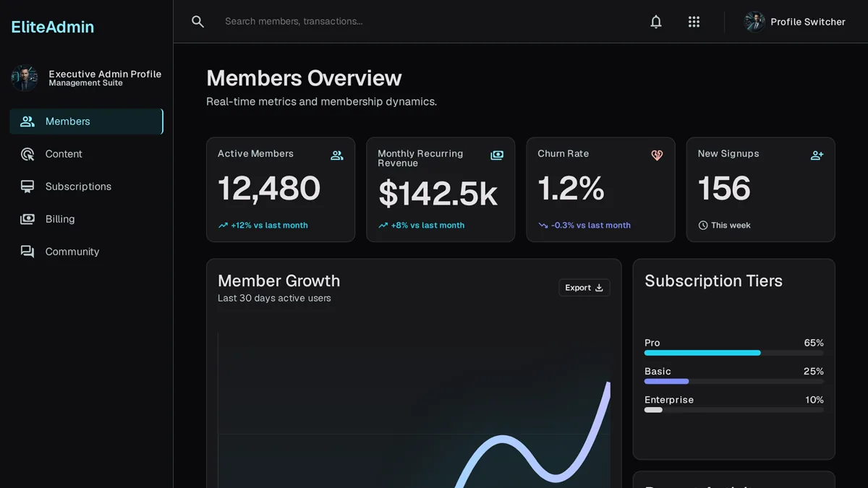
Task: Click the This week label
Action: 731,226
